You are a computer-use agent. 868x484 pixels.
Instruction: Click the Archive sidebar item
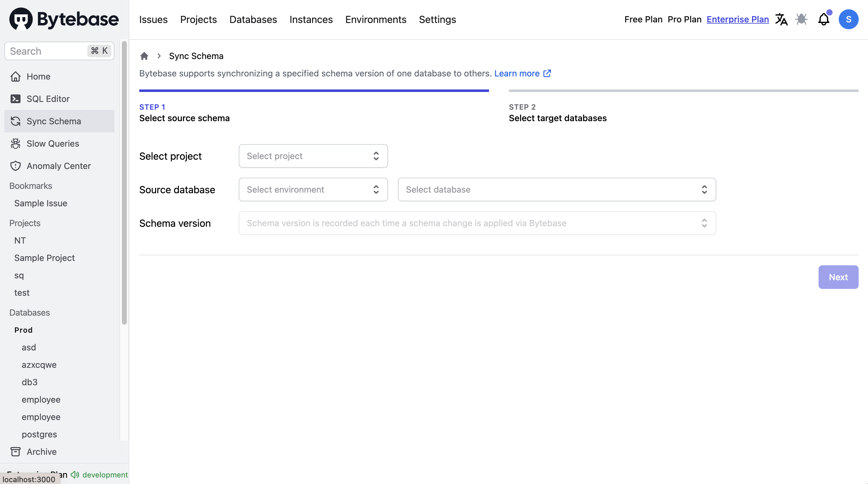click(x=41, y=451)
